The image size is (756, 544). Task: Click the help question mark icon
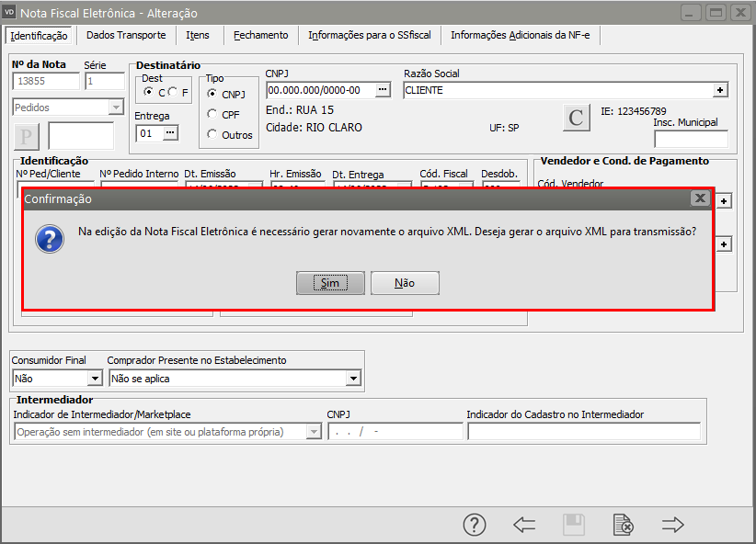click(474, 525)
